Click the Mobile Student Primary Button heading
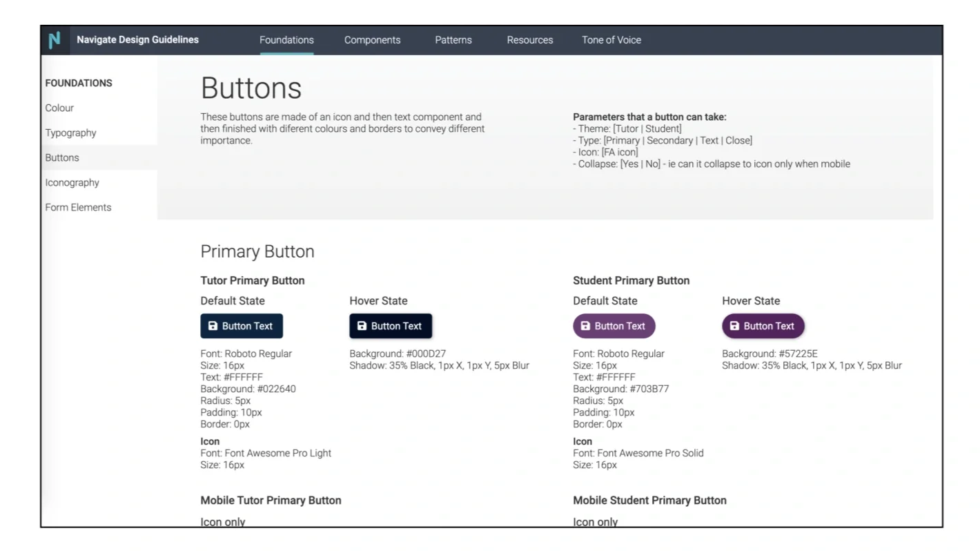The height and width of the screenshot is (551, 980). [649, 500]
